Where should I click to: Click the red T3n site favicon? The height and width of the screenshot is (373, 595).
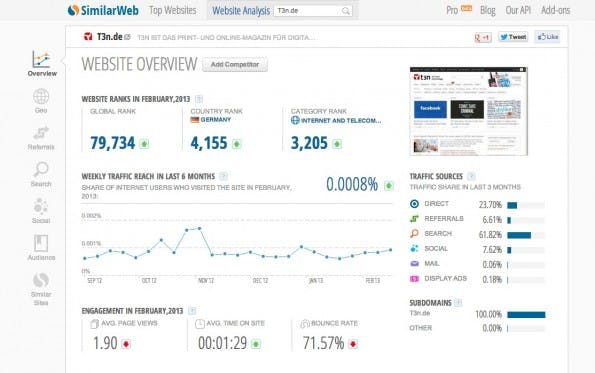coord(88,36)
